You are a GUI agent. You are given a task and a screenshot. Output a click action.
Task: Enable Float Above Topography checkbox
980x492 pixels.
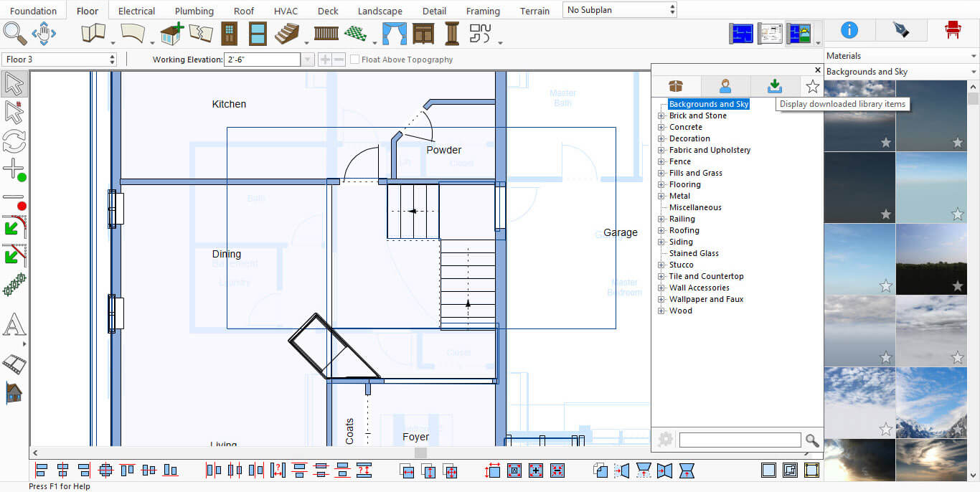(355, 60)
